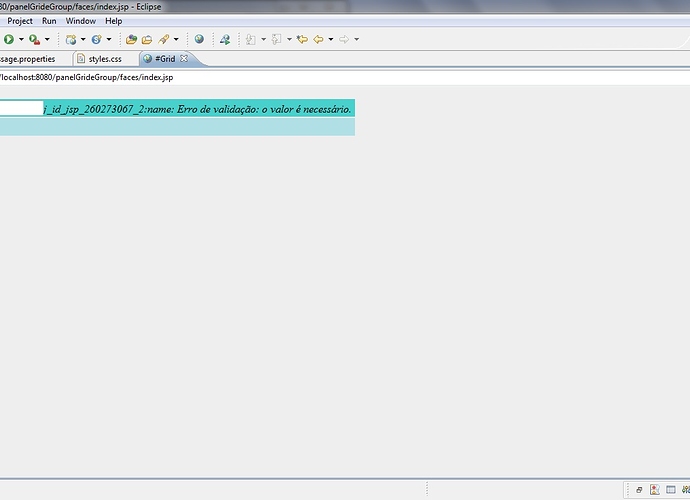Click the Next Annotation icon
The image size is (690, 500).
tap(251, 40)
